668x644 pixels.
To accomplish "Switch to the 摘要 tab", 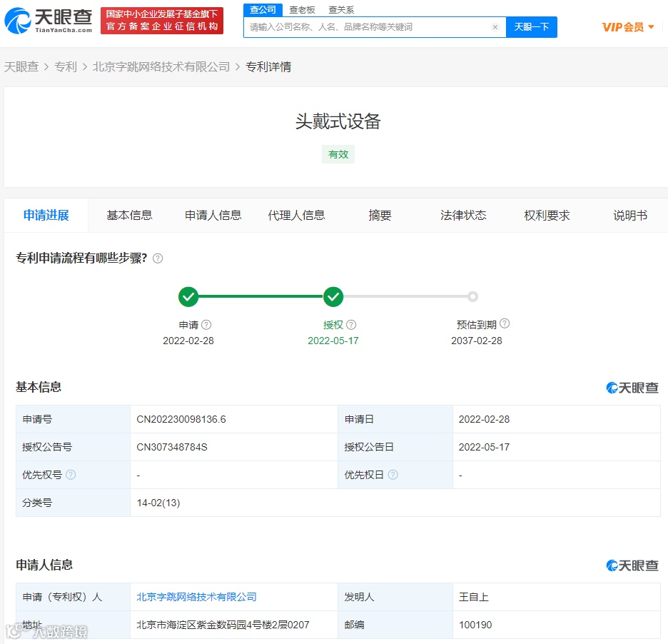I will point(380,215).
